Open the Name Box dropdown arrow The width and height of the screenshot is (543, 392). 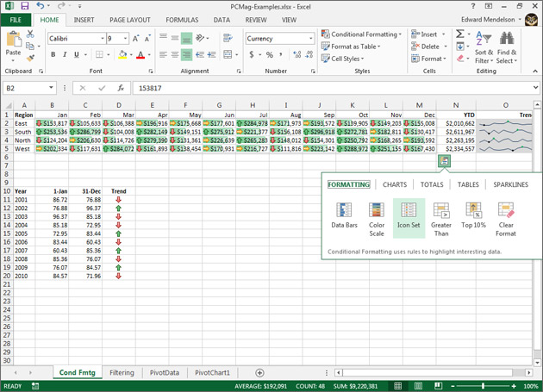[51, 88]
